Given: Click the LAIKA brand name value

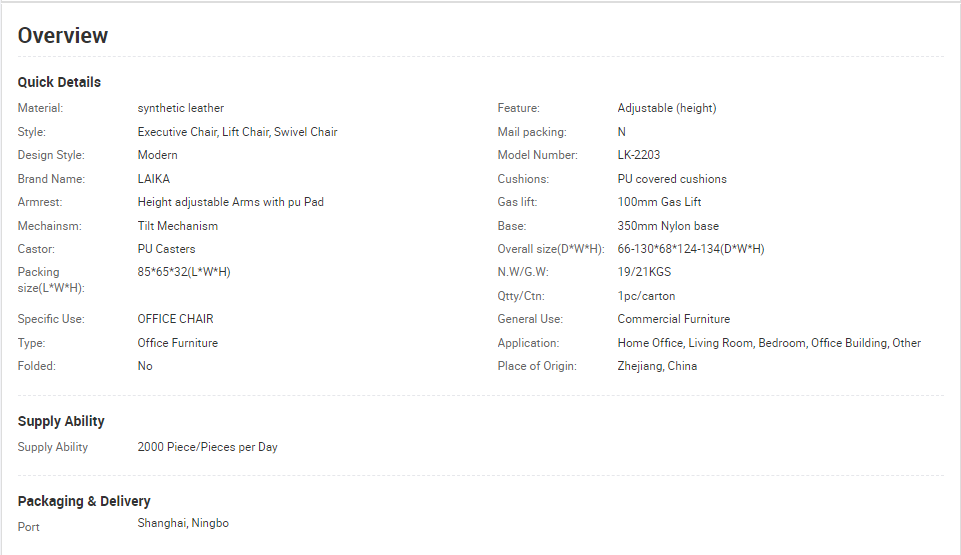Looking at the screenshot, I should coord(154,179).
